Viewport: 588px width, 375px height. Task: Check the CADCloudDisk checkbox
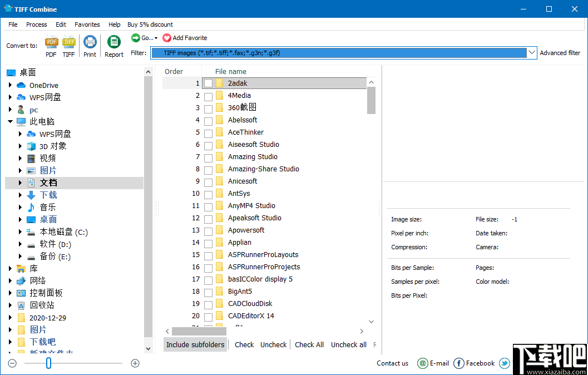tap(208, 304)
